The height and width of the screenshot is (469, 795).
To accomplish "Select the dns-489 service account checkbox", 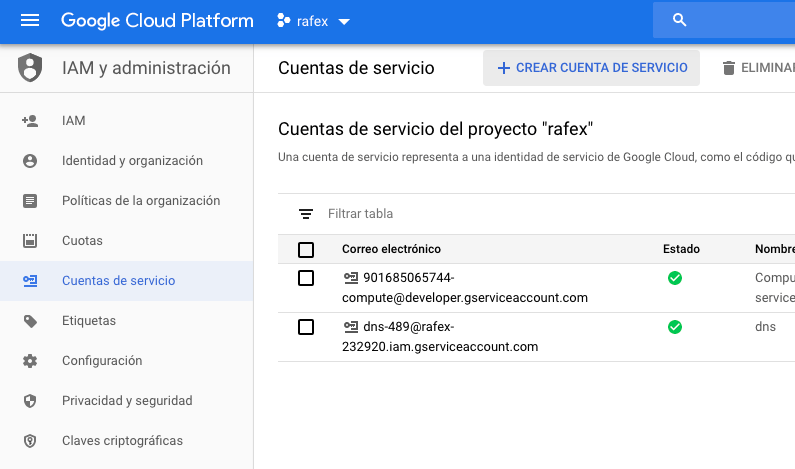I will (306, 327).
